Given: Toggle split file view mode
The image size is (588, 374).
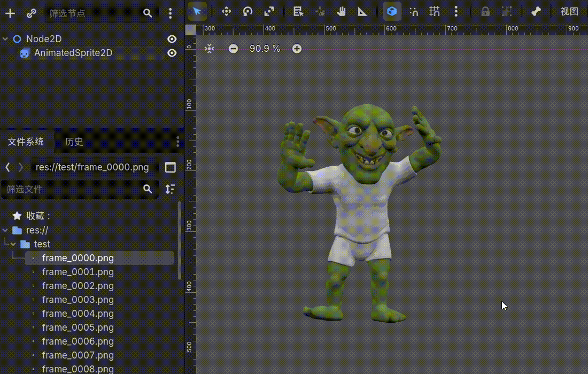Looking at the screenshot, I should (170, 167).
